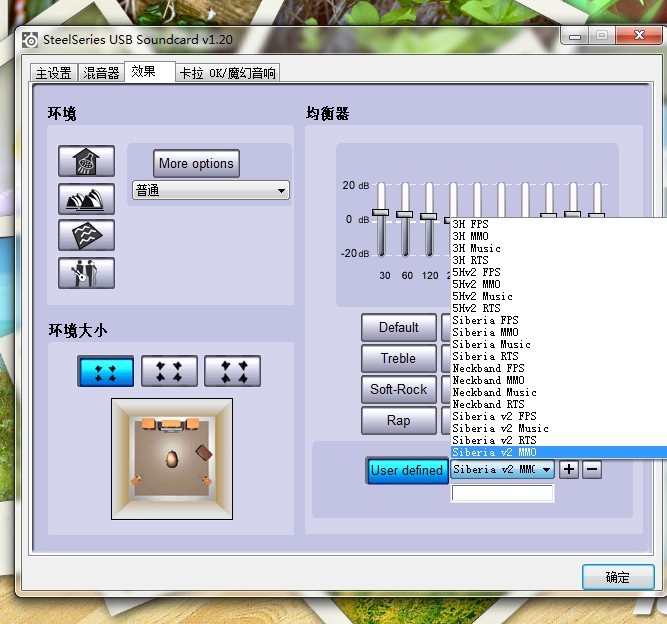Minimize the SteelSeries USB Soundcard window
The width and height of the screenshot is (667, 624).
tap(575, 36)
